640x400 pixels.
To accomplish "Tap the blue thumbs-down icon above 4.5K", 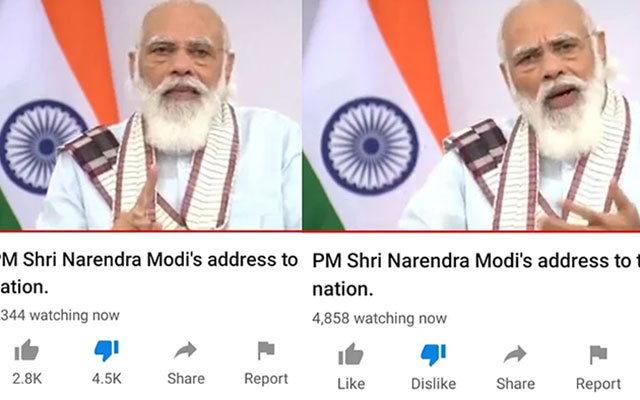I will point(107,351).
